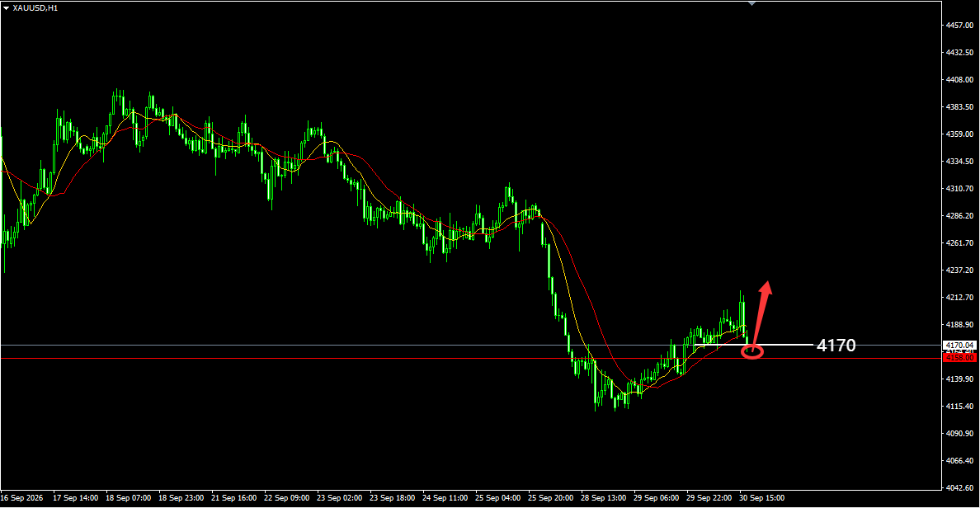This screenshot has height=508, width=980.
Task: Click the 4188.90 price axis label
Action: click(x=959, y=324)
